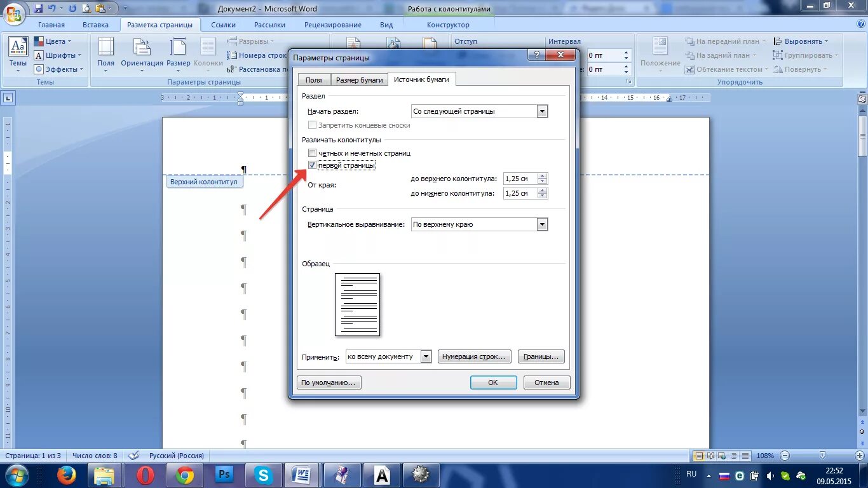Click the Print Preview magnifier icon
868x488 pixels.
[x=86, y=8]
